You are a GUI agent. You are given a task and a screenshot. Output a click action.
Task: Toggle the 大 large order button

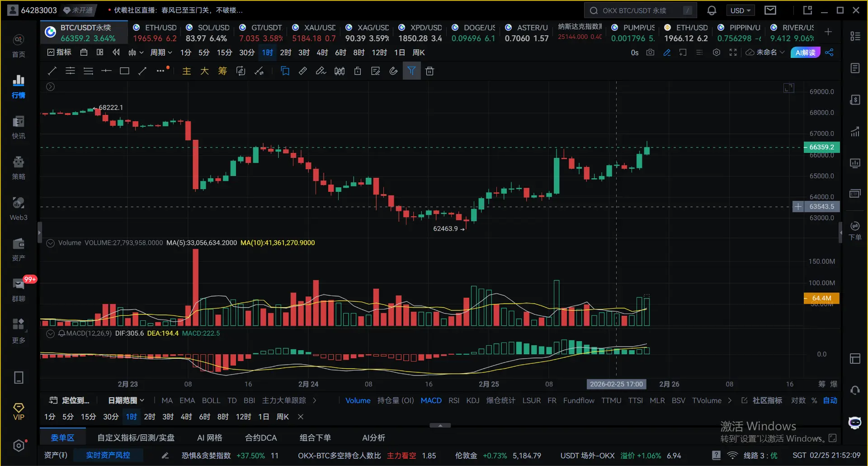click(x=204, y=71)
